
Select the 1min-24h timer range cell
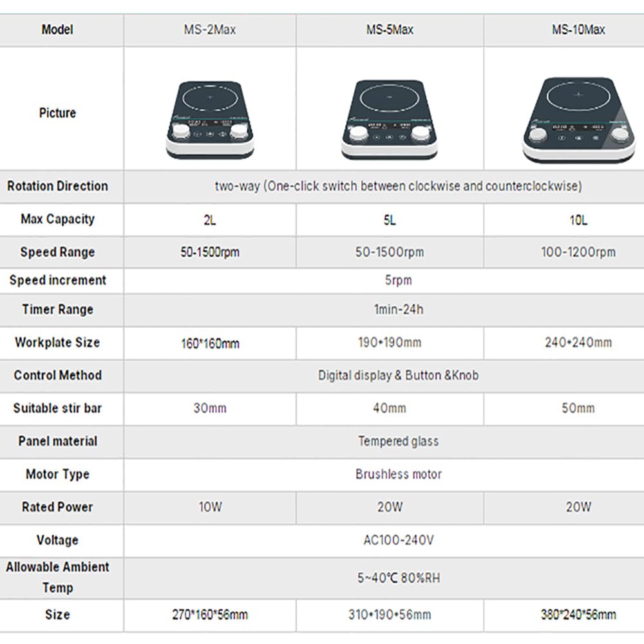(384, 310)
